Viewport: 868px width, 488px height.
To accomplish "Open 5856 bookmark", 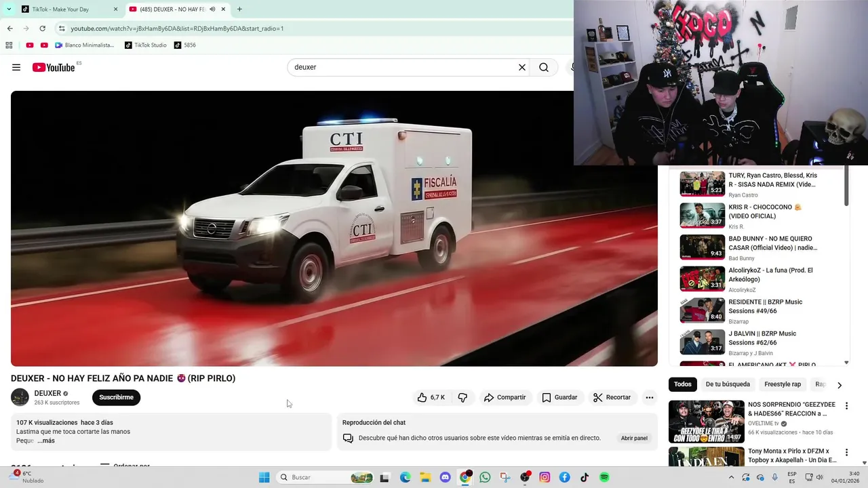I will click(185, 45).
